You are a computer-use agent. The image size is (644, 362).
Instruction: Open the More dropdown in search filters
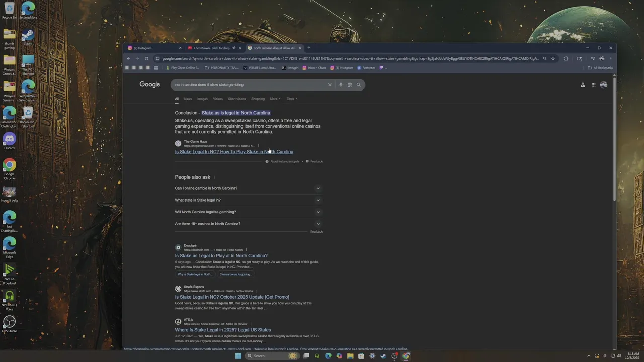(275, 99)
